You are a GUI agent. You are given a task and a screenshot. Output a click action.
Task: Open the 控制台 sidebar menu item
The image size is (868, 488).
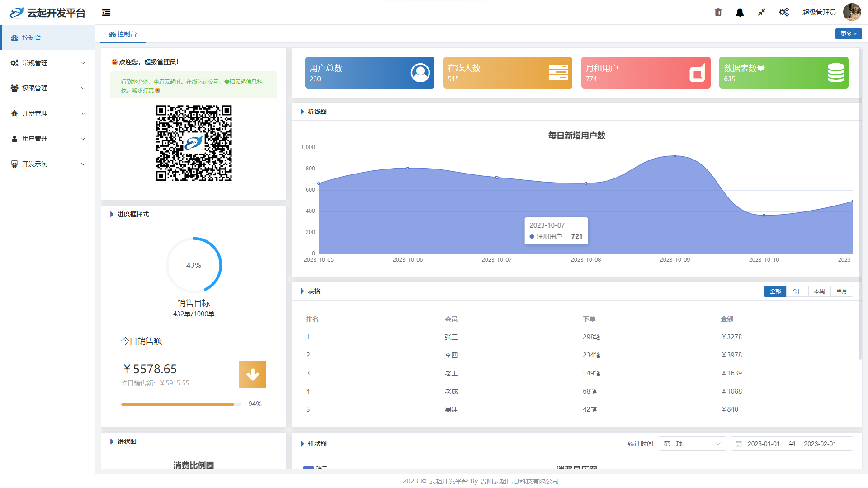pos(32,38)
